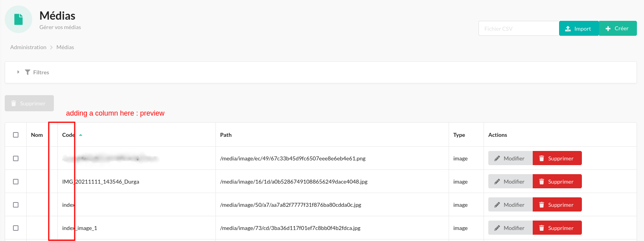Viewport: 644px width, 241px height.
Task: Click Supprimer for the aa7a82f7777f31f876 jpg row
Action: pos(557,205)
